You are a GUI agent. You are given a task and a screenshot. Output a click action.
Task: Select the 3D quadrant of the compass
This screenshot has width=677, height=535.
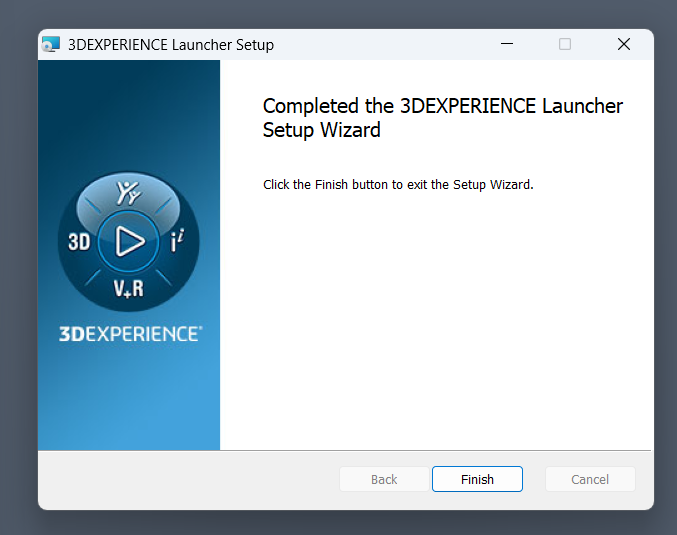click(79, 242)
